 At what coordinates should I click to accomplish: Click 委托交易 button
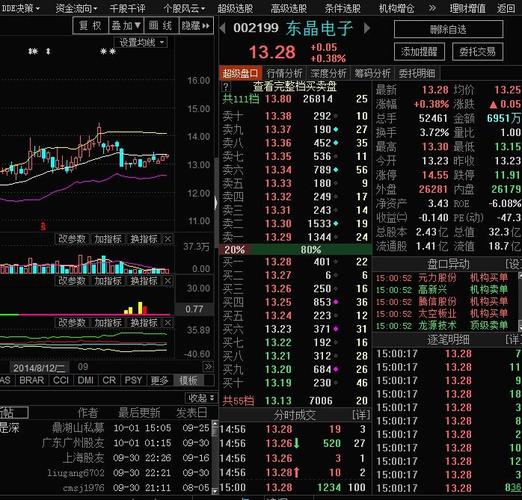477,51
